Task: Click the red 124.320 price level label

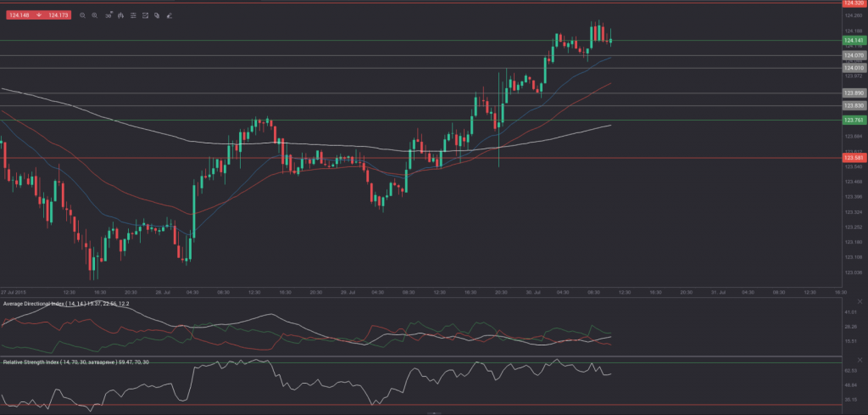Action: (x=854, y=3)
